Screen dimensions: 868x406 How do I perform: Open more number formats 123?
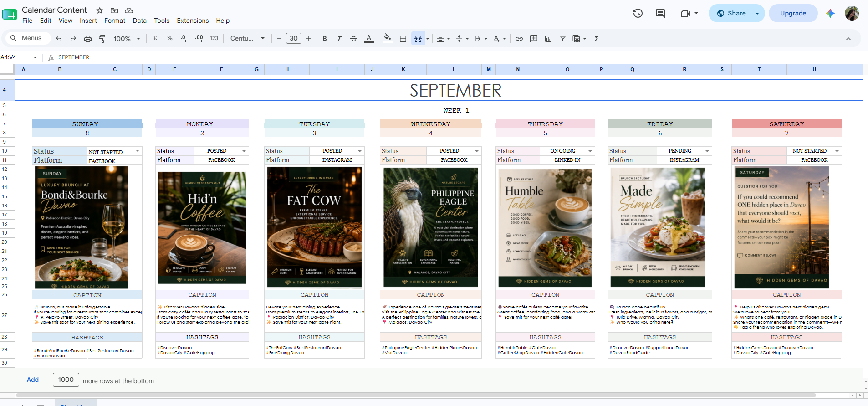click(214, 38)
